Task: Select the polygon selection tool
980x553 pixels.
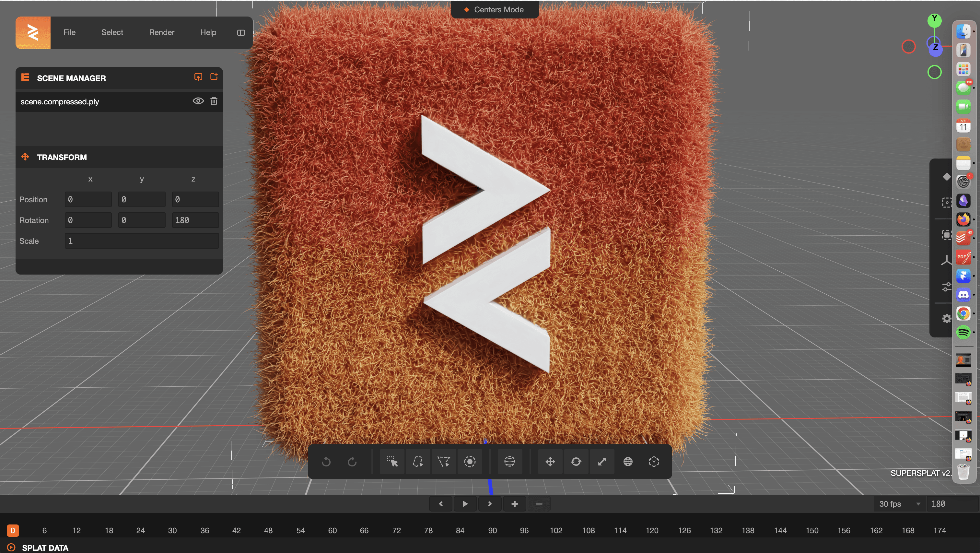Action: 444,462
